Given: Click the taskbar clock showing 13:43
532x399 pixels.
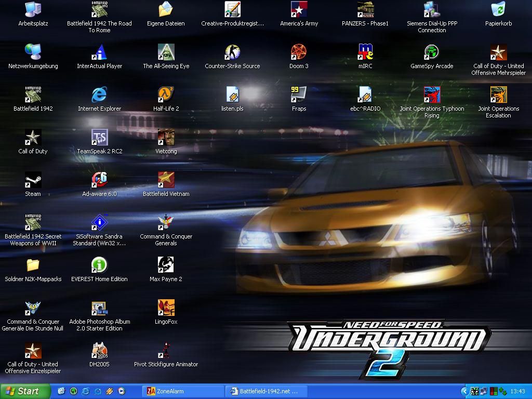Looking at the screenshot, I should (517, 391).
